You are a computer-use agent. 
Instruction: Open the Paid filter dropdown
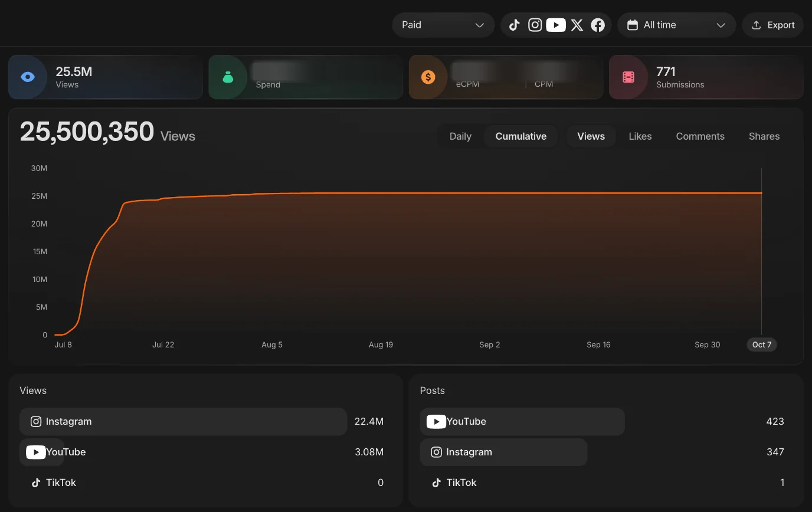[443, 25]
